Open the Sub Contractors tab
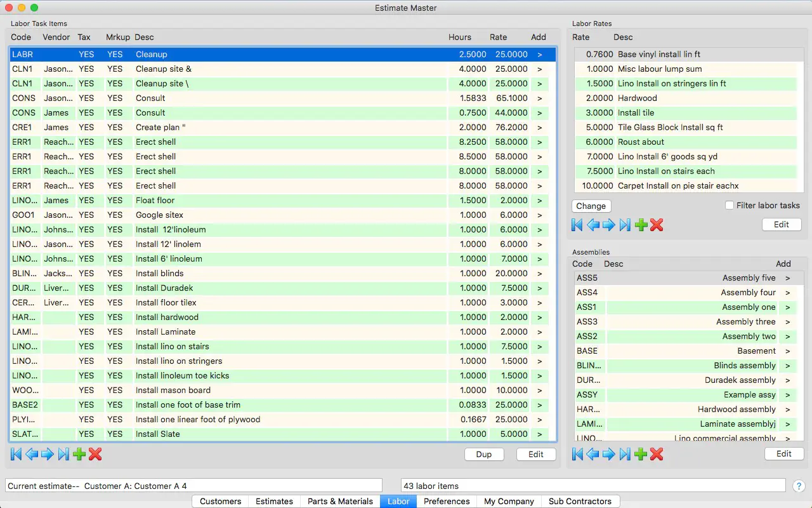Screen dimensions: 812x508 point(580,501)
